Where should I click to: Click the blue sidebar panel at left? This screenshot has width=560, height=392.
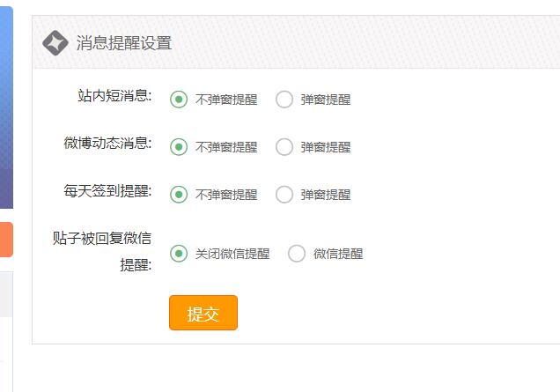tap(6, 106)
